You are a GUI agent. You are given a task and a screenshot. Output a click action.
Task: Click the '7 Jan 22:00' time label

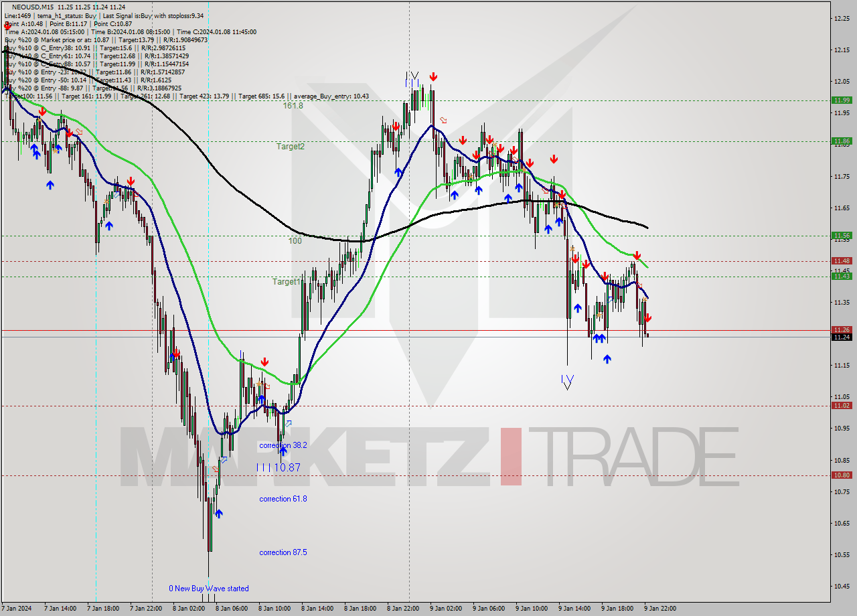[147, 609]
